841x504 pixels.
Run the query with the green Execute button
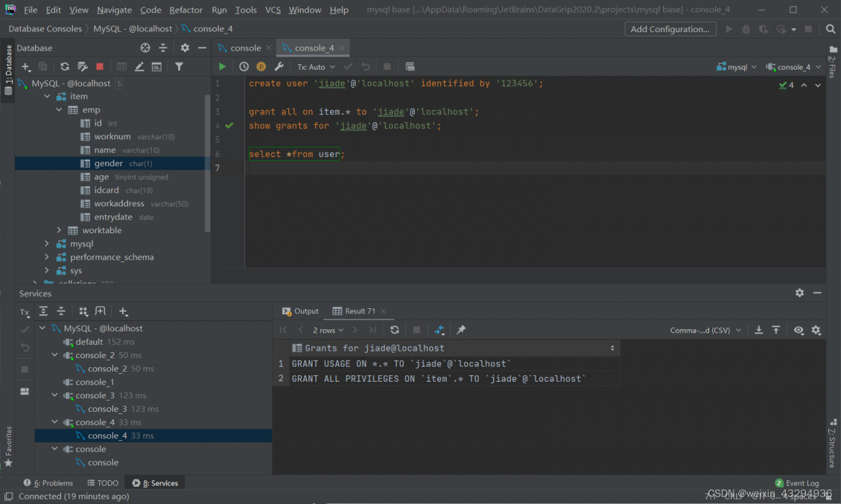(x=222, y=66)
